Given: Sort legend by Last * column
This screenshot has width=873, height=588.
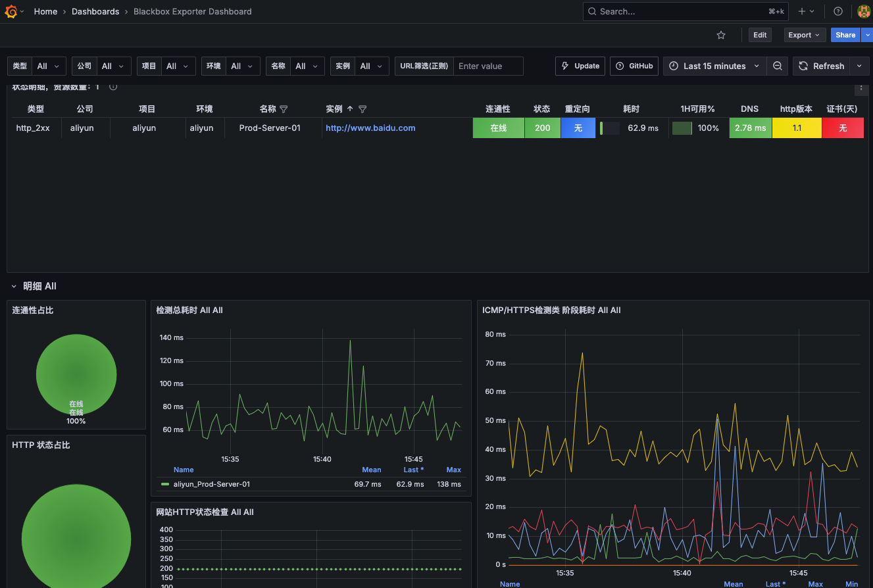Looking at the screenshot, I should pyautogui.click(x=414, y=470).
